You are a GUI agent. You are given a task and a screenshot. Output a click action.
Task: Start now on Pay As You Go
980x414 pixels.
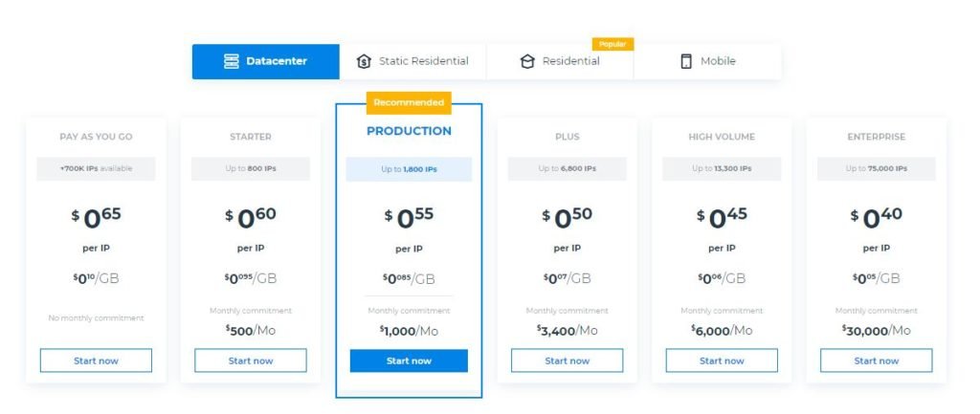96,360
